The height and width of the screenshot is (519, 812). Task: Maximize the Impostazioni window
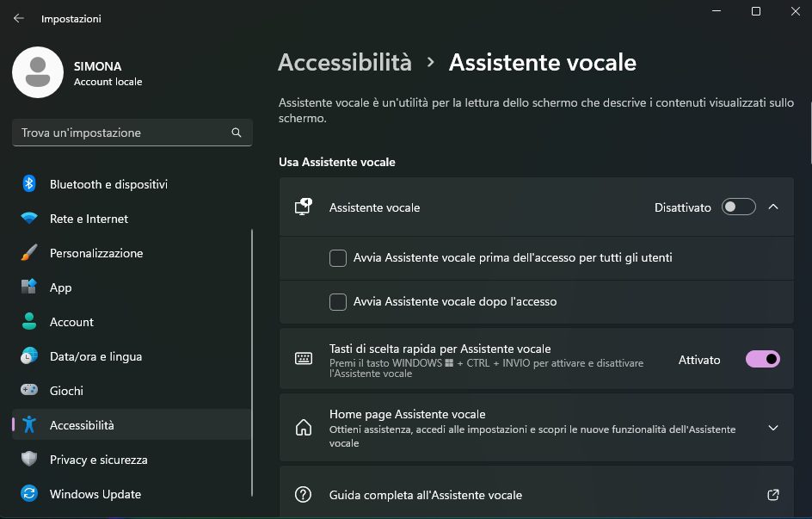click(756, 11)
